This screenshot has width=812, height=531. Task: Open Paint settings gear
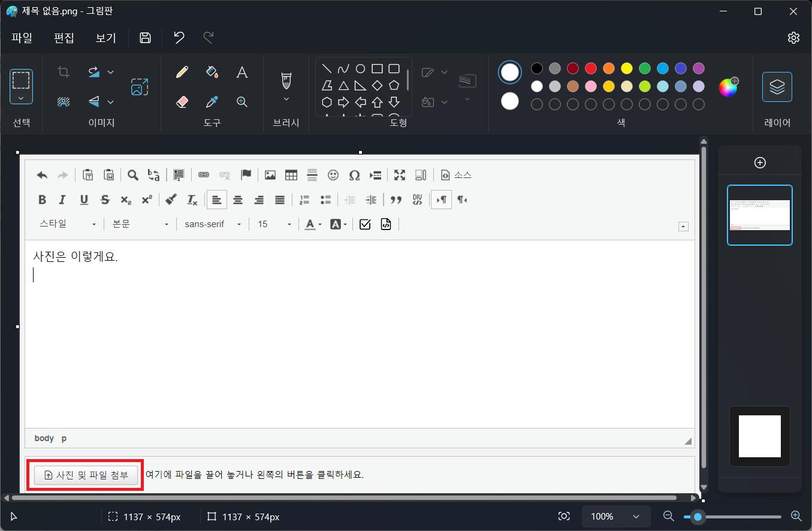793,38
